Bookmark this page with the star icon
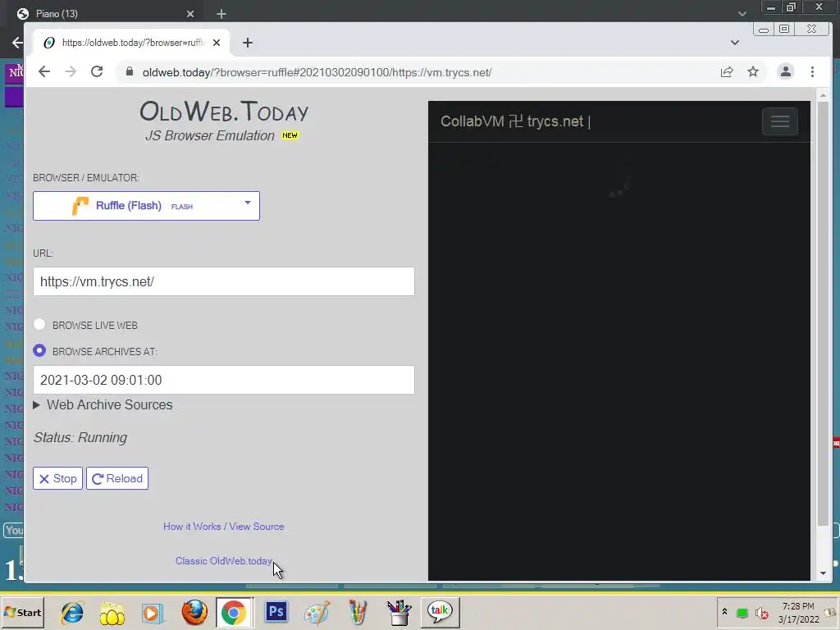The image size is (840, 630). (x=753, y=72)
